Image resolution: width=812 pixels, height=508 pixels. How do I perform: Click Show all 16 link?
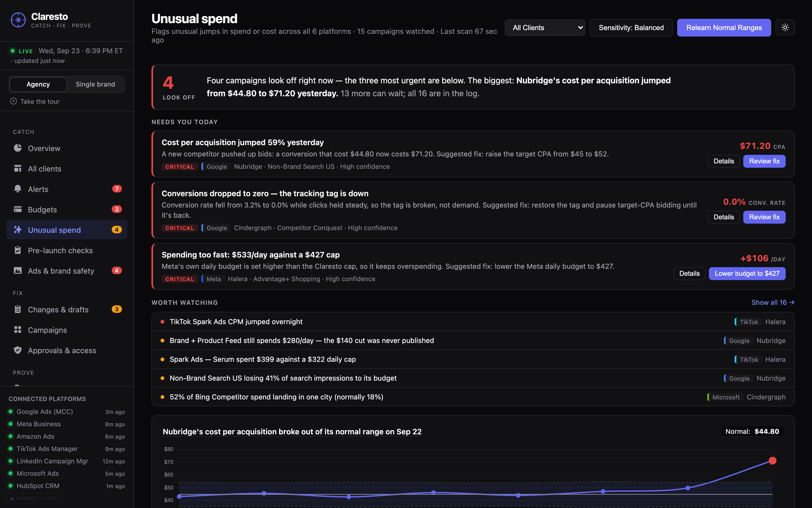click(773, 302)
